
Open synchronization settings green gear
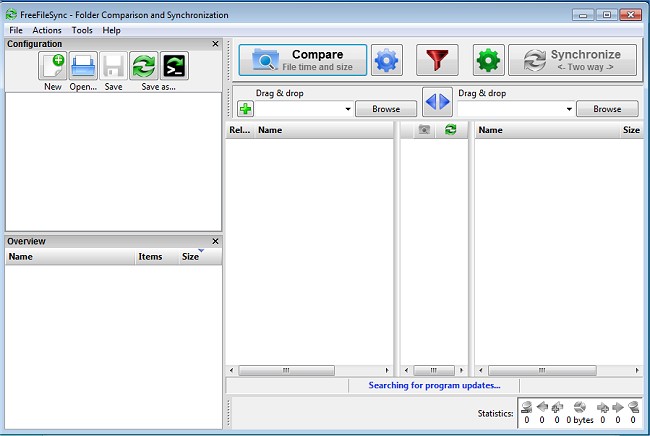coord(488,60)
